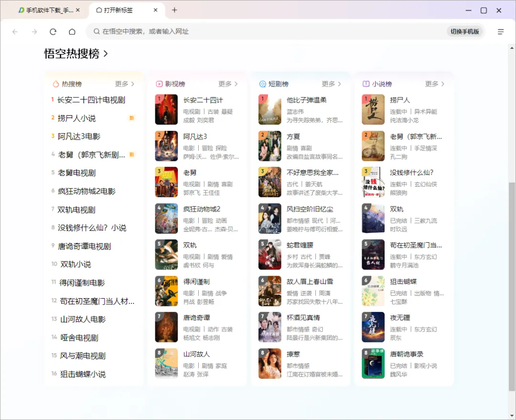This screenshot has width=516, height=420.
Task: Open 杯酒见真情 cover thumbnail
Action: [x=270, y=327]
